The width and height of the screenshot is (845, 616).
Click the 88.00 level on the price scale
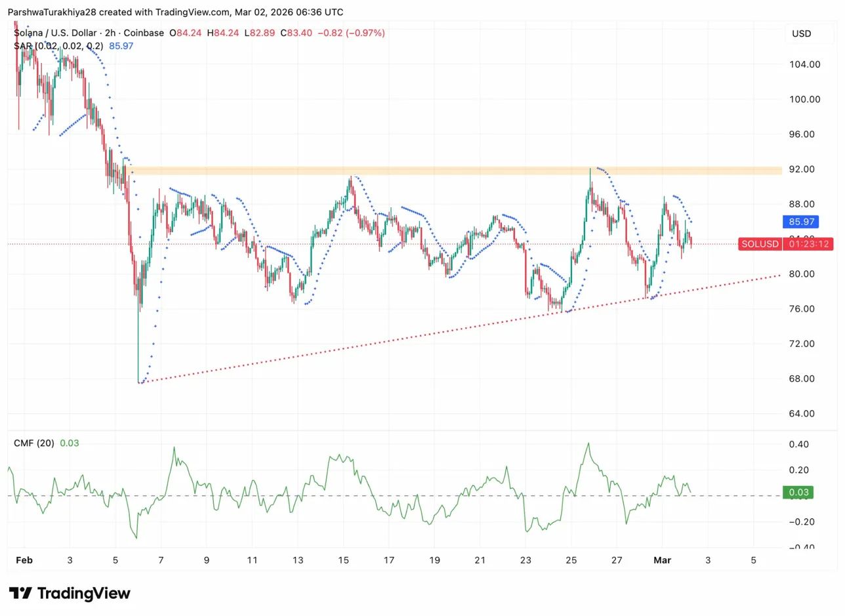(x=802, y=204)
